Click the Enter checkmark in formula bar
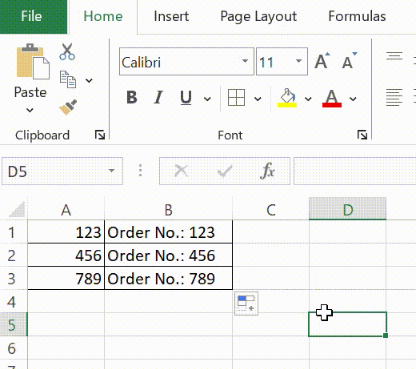The height and width of the screenshot is (369, 416). [224, 171]
